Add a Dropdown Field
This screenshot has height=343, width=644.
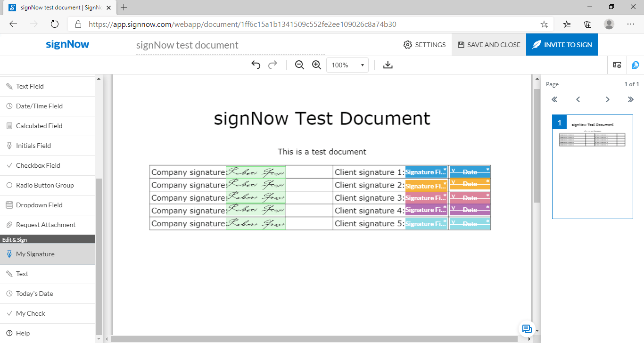tap(47, 205)
